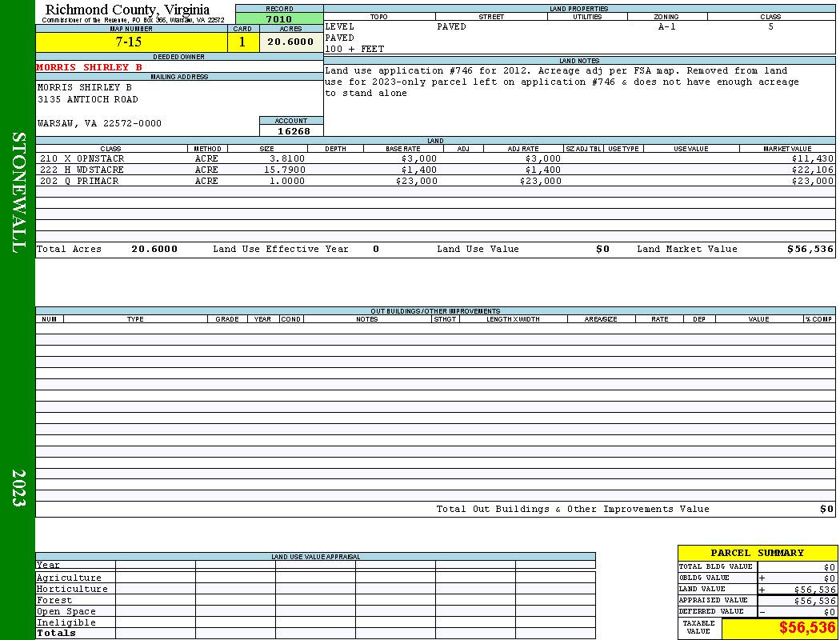This screenshot has height=640, width=840.
Task: Click the 100 + FEET entry
Action: [x=354, y=50]
